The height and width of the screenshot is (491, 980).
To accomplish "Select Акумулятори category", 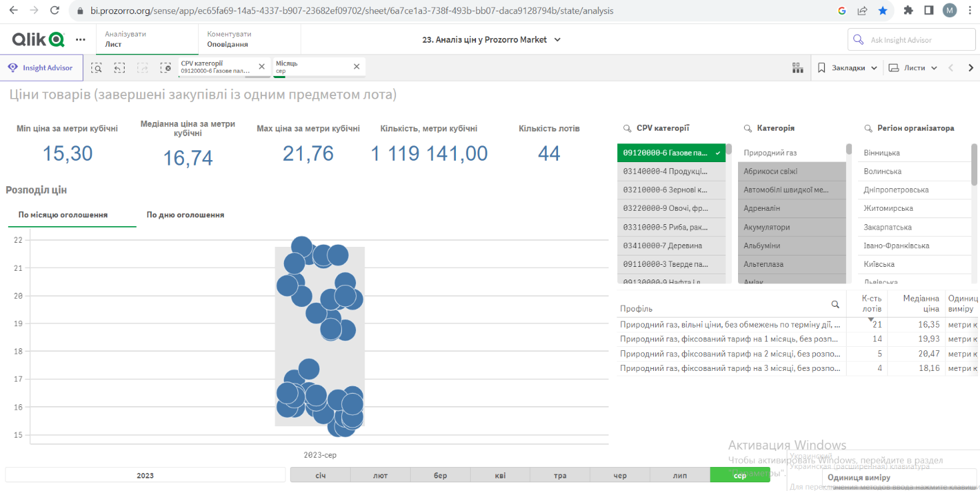I will [792, 227].
